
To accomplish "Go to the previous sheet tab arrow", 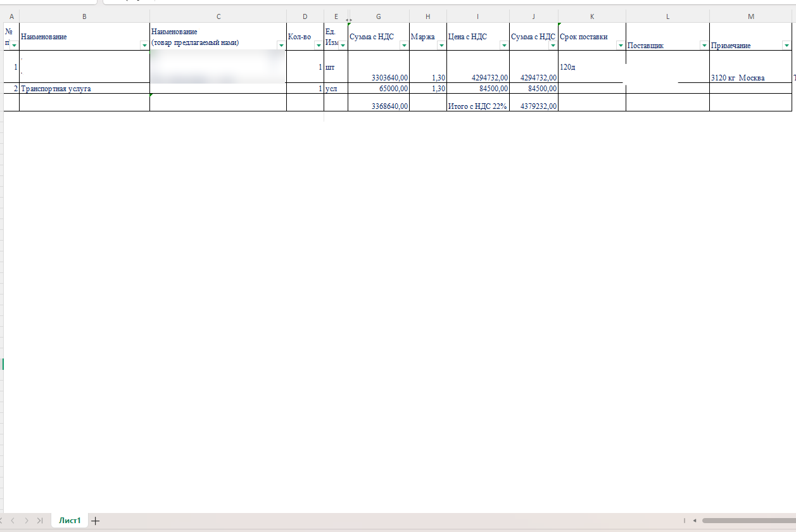I will point(12,521).
